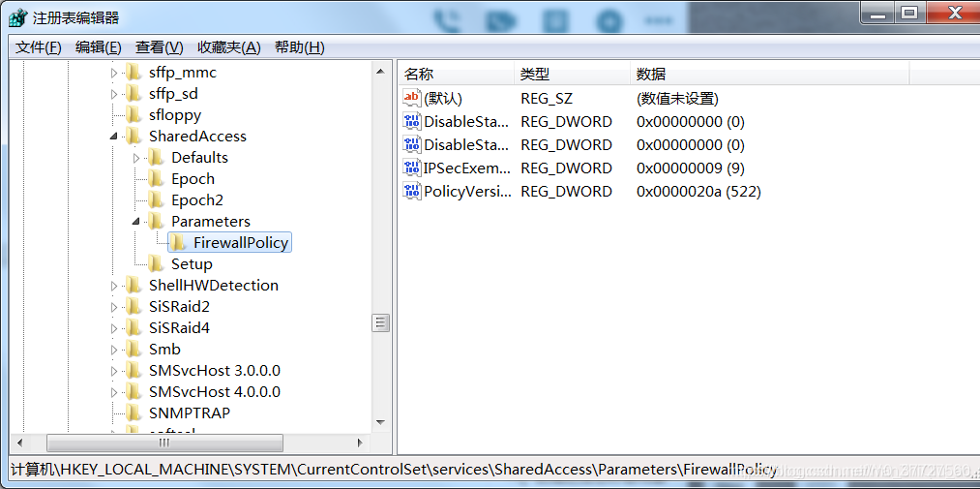
Task: Click the FirewallPolicy folder icon
Action: (178, 243)
